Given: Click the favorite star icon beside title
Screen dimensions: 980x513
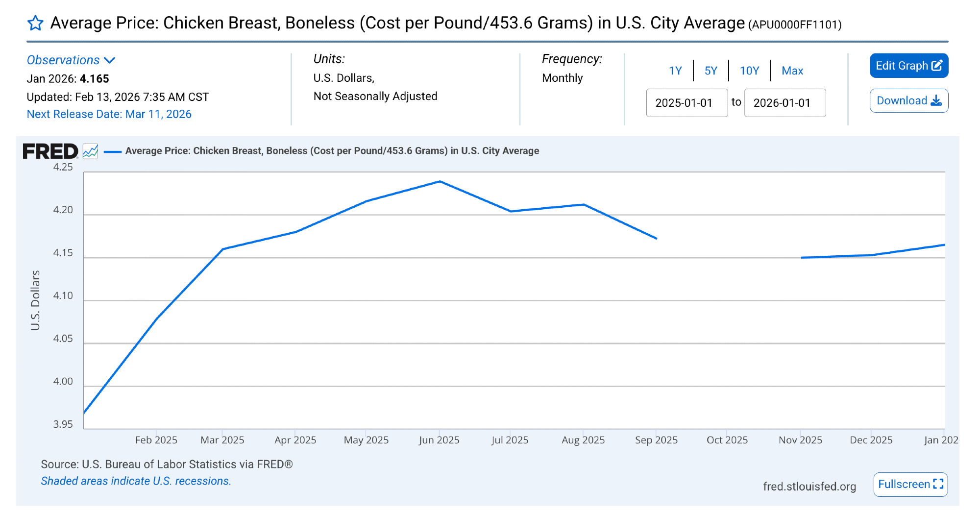Looking at the screenshot, I should 35,23.
